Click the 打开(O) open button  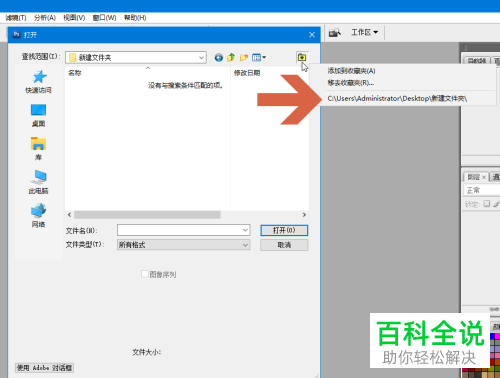284,230
